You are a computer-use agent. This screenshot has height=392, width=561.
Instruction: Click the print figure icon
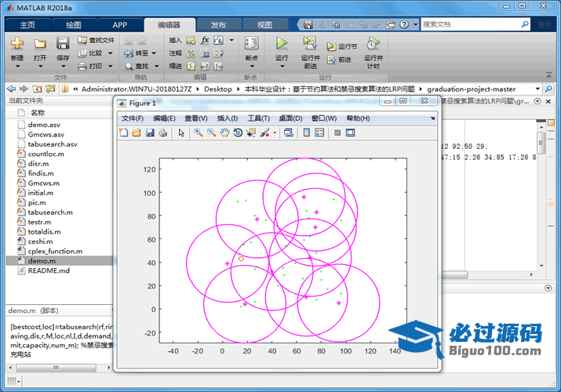pos(162,133)
